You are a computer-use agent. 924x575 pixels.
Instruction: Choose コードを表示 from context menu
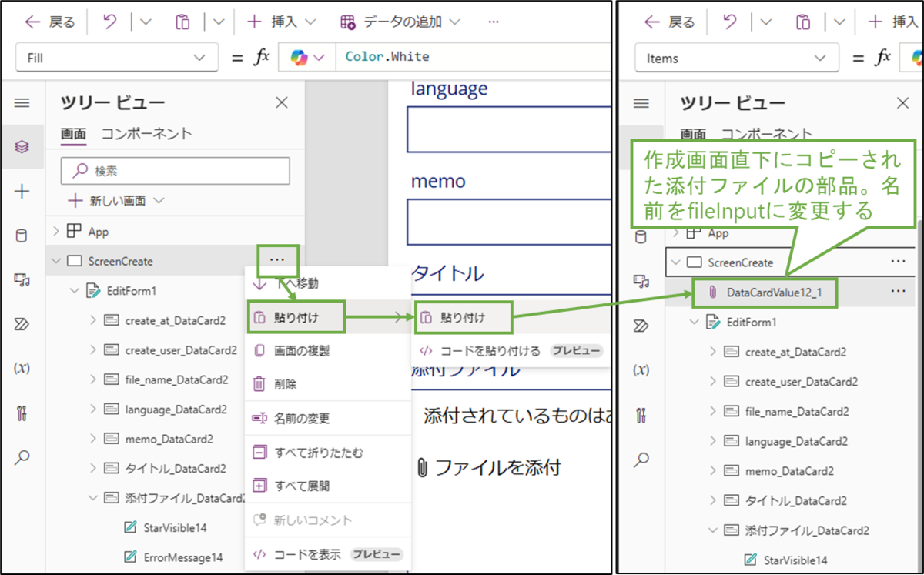pos(328,554)
